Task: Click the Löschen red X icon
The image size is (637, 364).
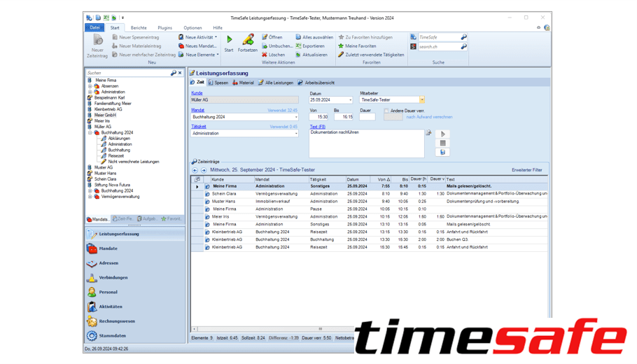Action: pos(265,55)
